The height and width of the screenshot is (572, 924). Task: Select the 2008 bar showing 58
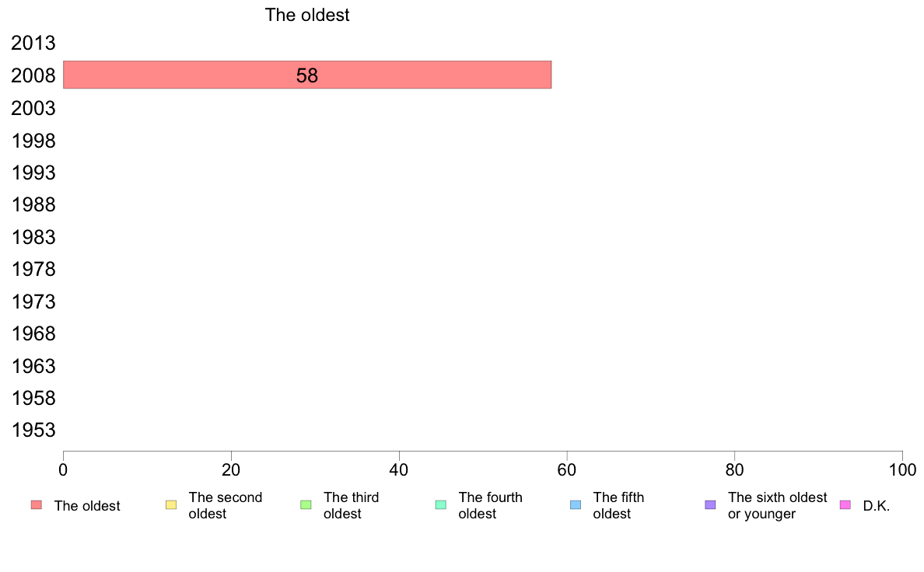[x=307, y=75]
